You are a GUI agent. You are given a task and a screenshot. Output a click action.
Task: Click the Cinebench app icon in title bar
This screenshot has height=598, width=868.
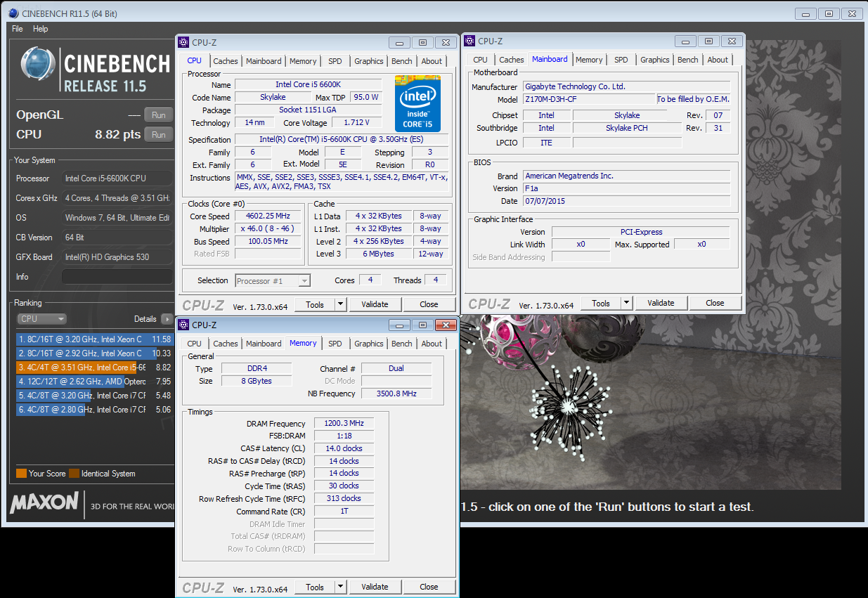[x=13, y=13]
